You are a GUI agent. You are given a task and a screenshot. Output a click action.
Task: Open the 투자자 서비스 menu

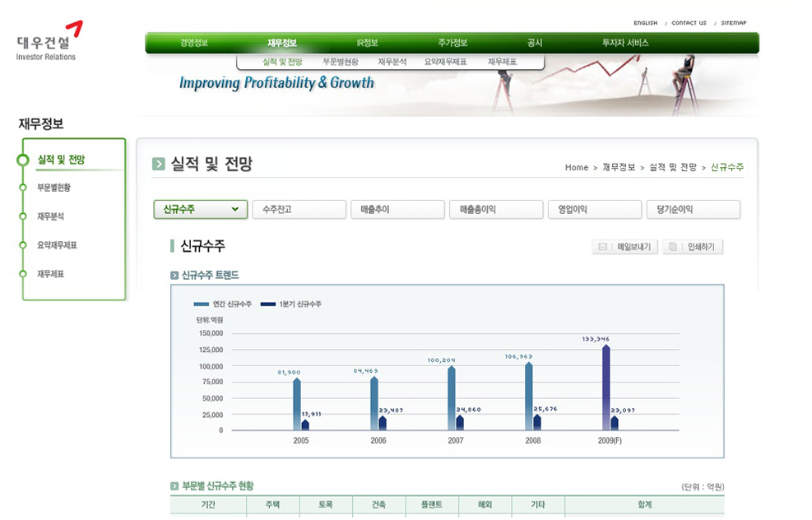(x=625, y=43)
